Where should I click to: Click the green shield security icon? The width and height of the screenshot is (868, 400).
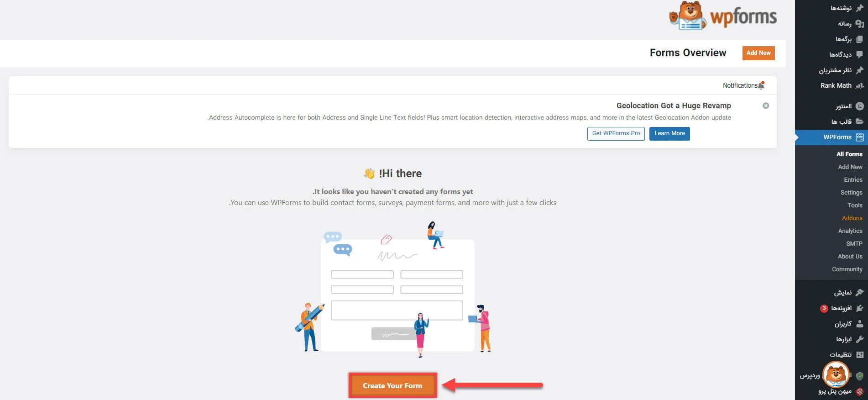pyautogui.click(x=860, y=376)
